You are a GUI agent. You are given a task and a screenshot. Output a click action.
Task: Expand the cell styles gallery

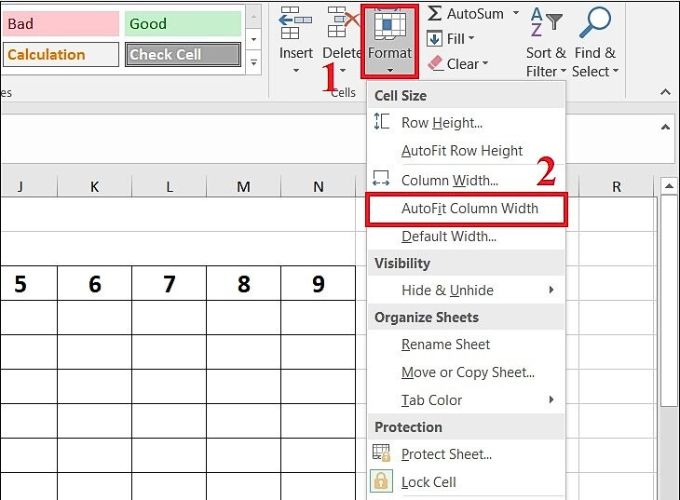[254, 63]
